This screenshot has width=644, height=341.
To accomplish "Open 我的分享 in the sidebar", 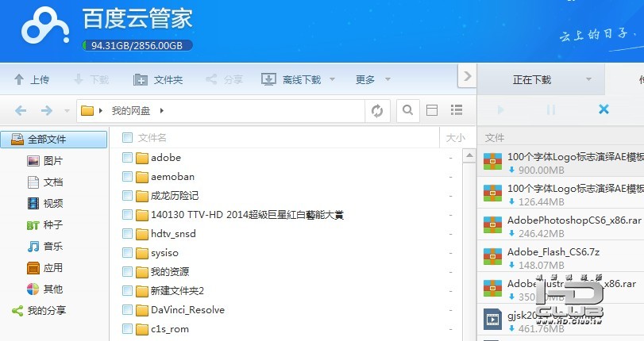I will (39, 311).
